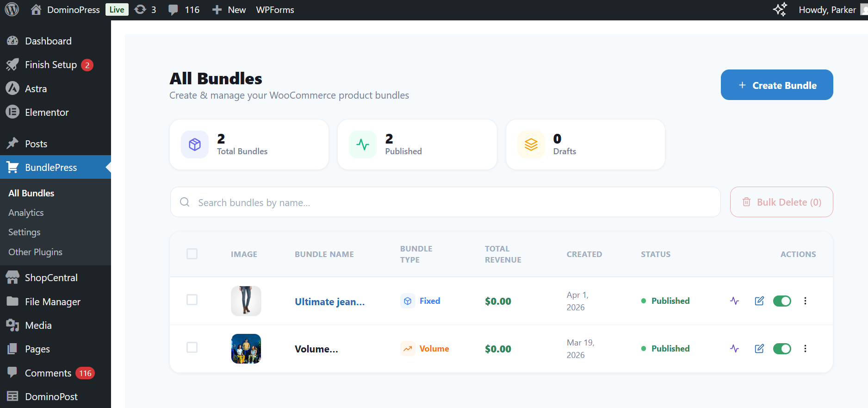The width and height of the screenshot is (868, 408).
Task: Click the Astra logo icon in sidebar
Action: [12, 88]
